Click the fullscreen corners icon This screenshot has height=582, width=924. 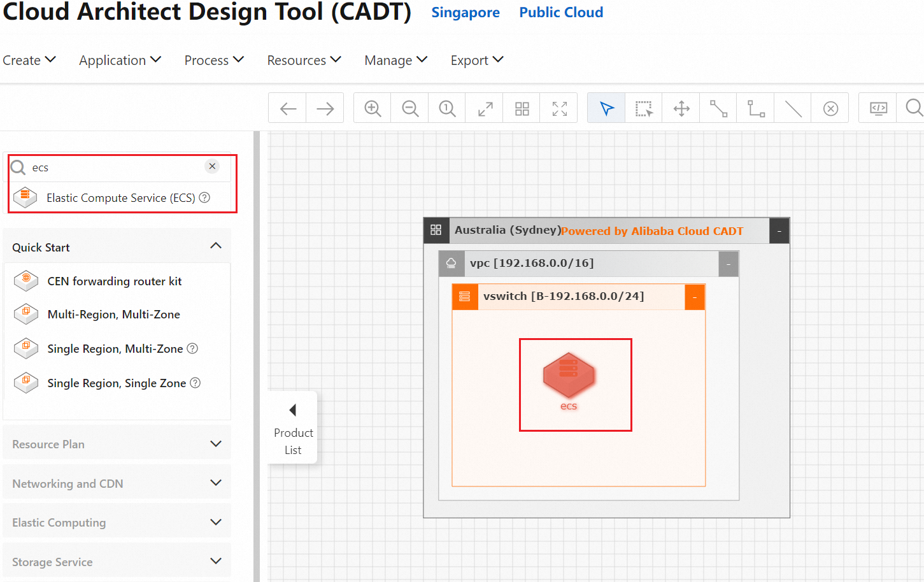pyautogui.click(x=559, y=108)
